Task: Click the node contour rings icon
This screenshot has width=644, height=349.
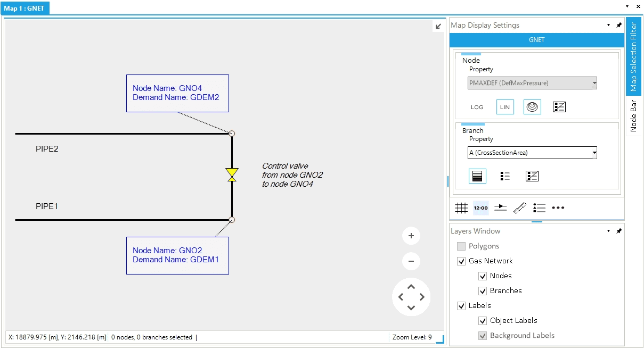Action: 532,107
